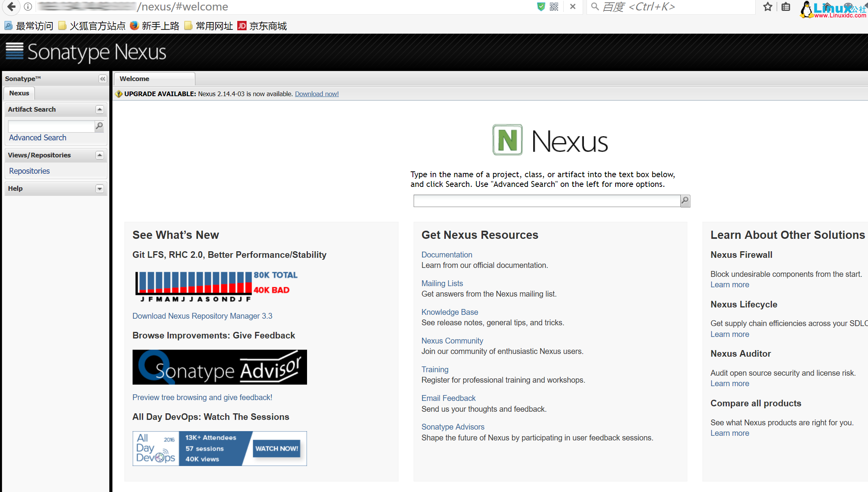The height and width of the screenshot is (492, 868).
Task: Click the Sonatype Advisor banner image
Action: coord(219,367)
